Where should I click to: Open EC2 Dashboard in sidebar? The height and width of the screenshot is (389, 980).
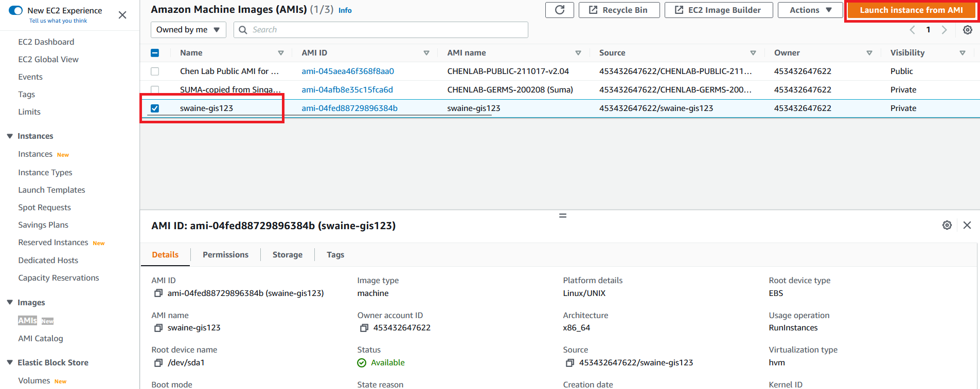point(46,42)
